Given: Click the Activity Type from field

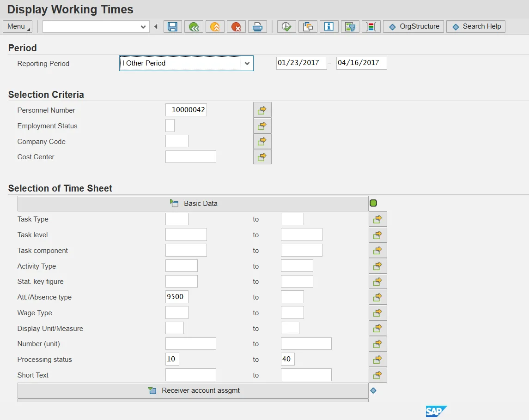Looking at the screenshot, I should click(182, 266).
